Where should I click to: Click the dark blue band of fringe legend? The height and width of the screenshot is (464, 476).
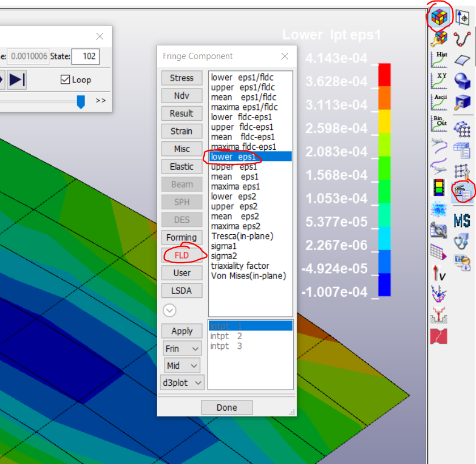(384, 284)
